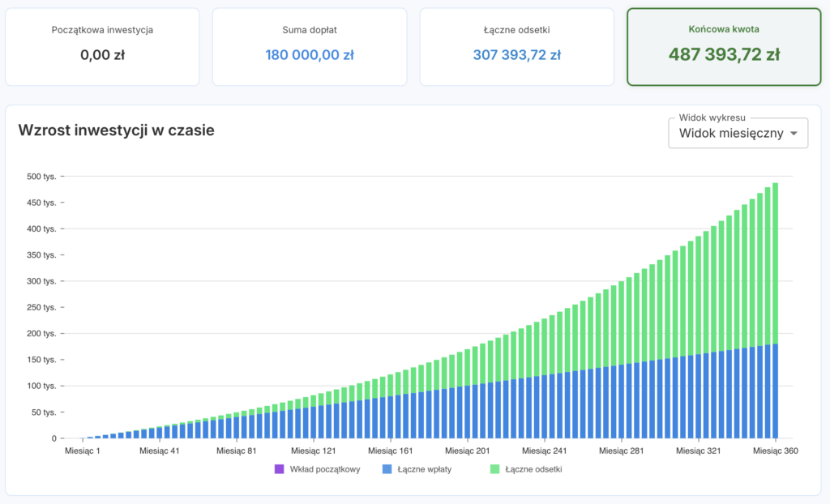Click the Łączne odsetki legend label
The height and width of the screenshot is (504, 830).
tap(533, 469)
